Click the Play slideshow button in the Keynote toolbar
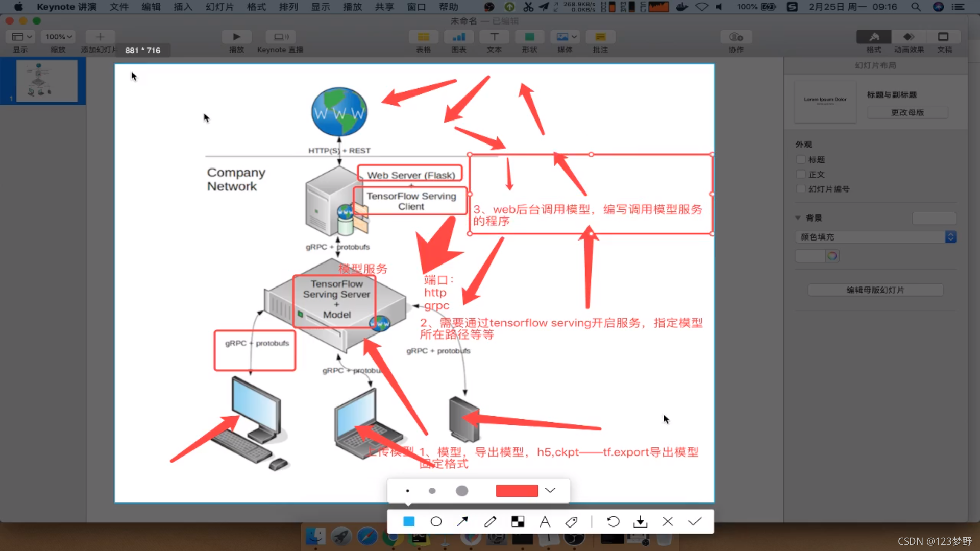980x551 pixels. coord(236,37)
